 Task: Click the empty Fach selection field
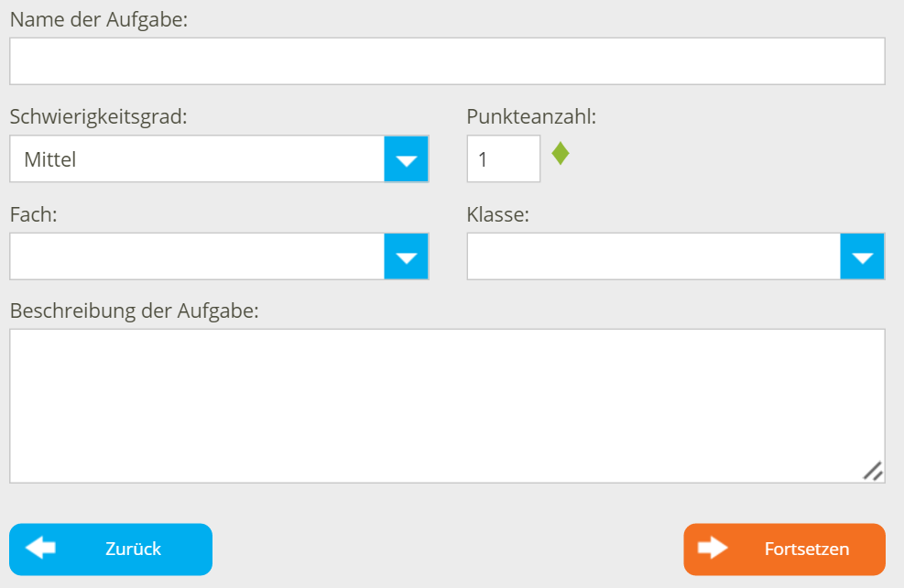pos(197,256)
